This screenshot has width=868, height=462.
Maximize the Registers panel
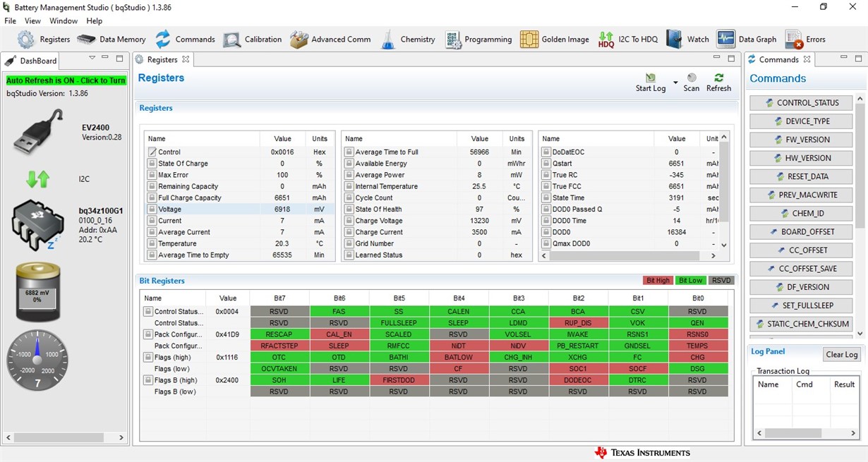(x=732, y=59)
